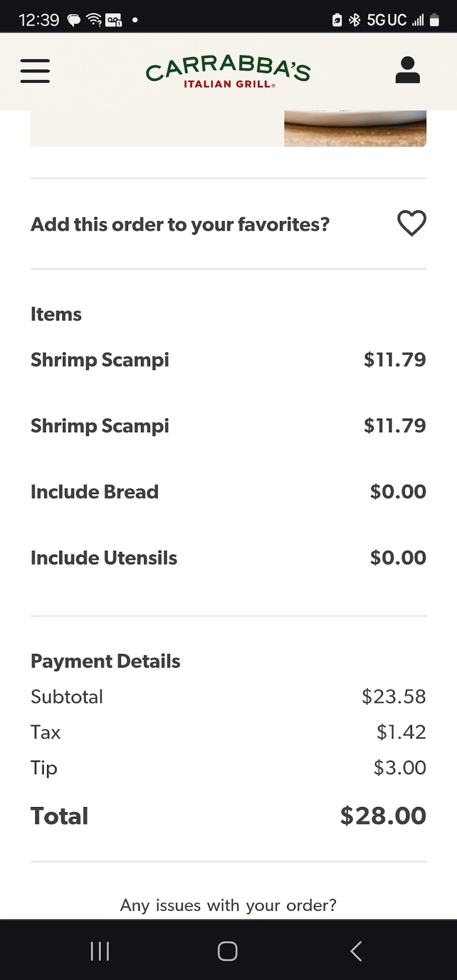The width and height of the screenshot is (457, 980).
Task: Tap the battery icon in status bar
Action: pyautogui.click(x=435, y=20)
